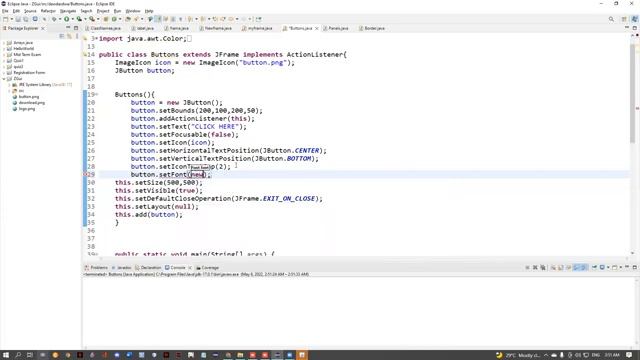Switch to the frame.java editor tab
This screenshot has height=360, width=640.
pos(176,29)
